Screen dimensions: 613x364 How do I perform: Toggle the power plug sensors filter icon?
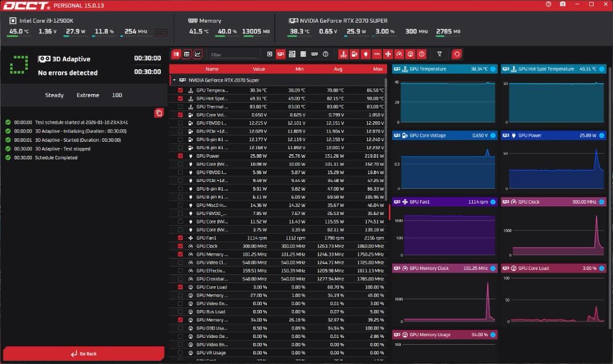click(x=366, y=54)
